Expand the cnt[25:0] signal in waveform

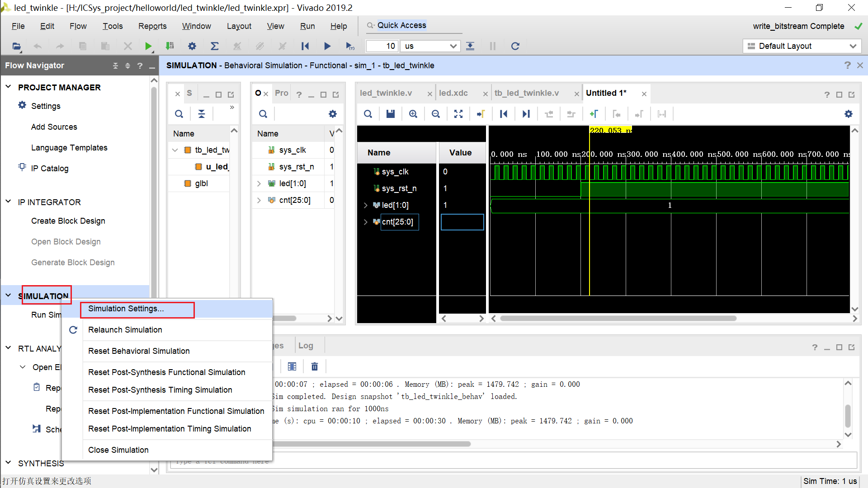(x=366, y=222)
